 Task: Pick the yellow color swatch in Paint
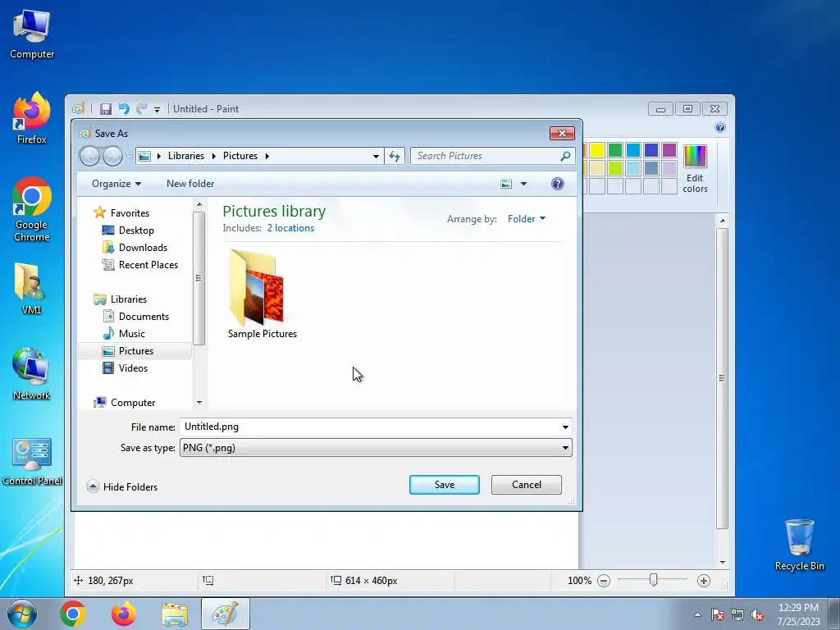[x=597, y=150]
